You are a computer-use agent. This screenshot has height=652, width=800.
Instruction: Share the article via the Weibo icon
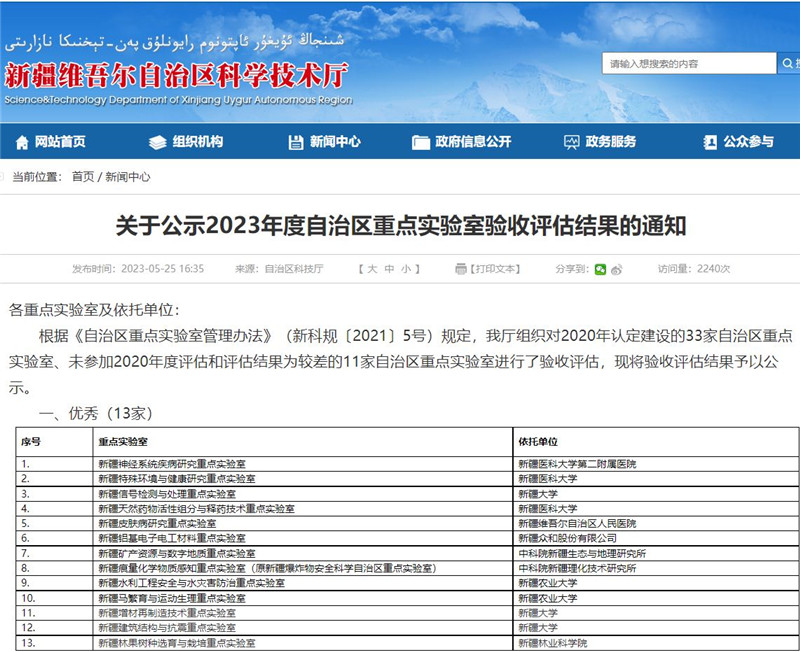[616, 269]
